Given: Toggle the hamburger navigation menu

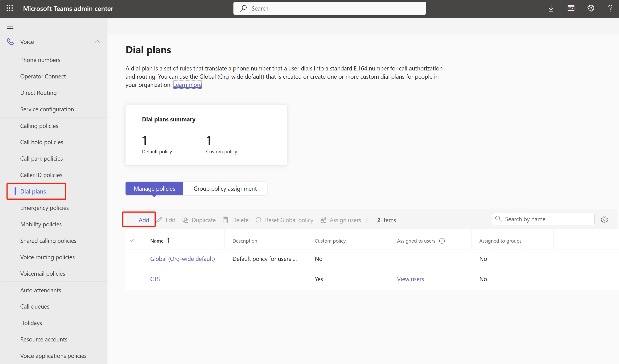Looking at the screenshot, I should (x=10, y=28).
